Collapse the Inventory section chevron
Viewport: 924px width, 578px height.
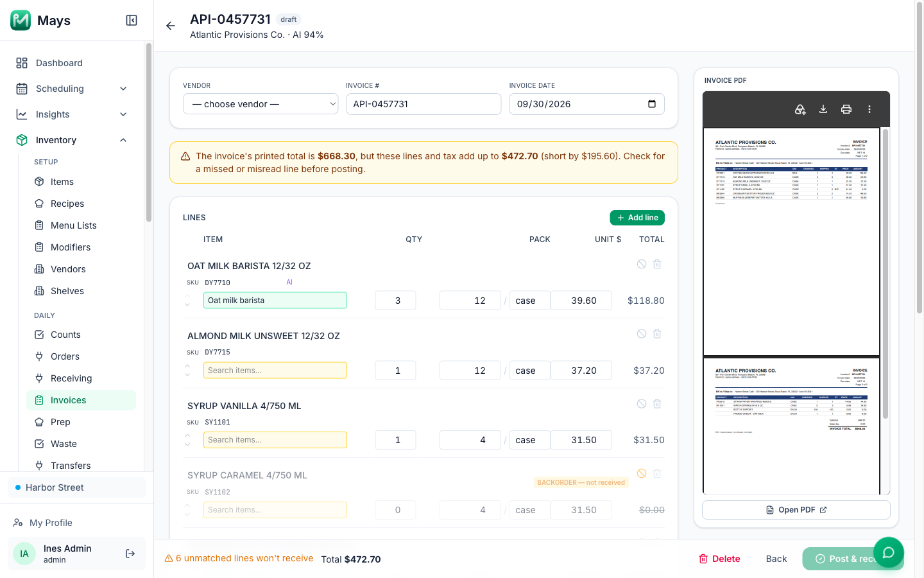(x=123, y=140)
